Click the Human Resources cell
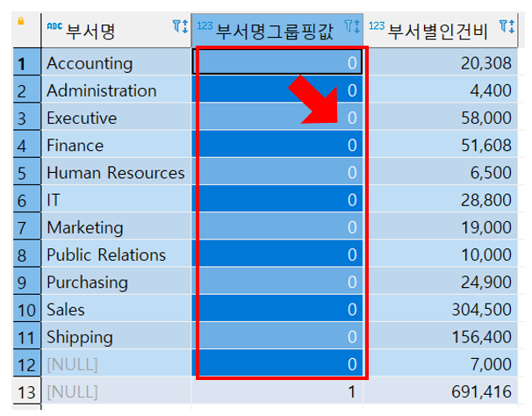The image size is (532, 416). [x=117, y=171]
